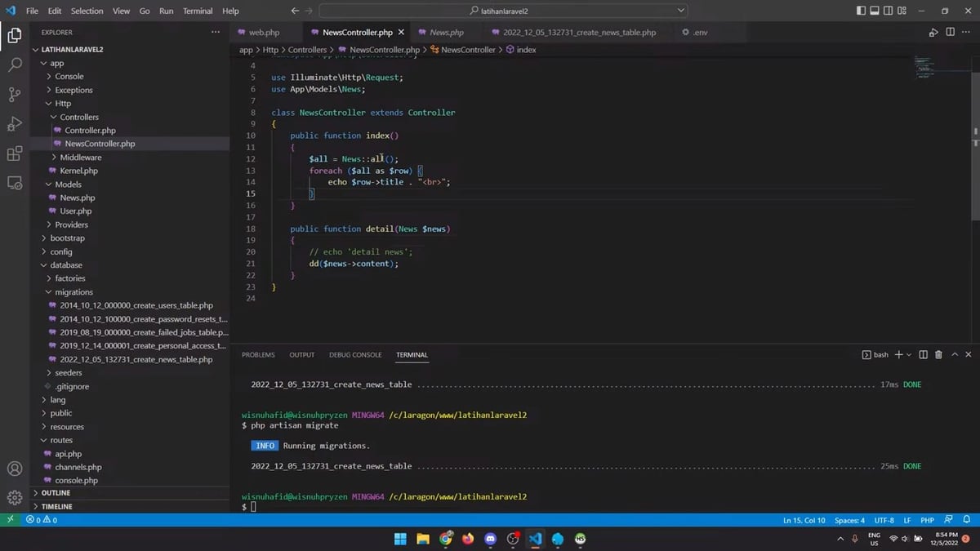Screen dimensions: 980x551
Task: Switch to the web.php editor tab
Action: click(263, 33)
